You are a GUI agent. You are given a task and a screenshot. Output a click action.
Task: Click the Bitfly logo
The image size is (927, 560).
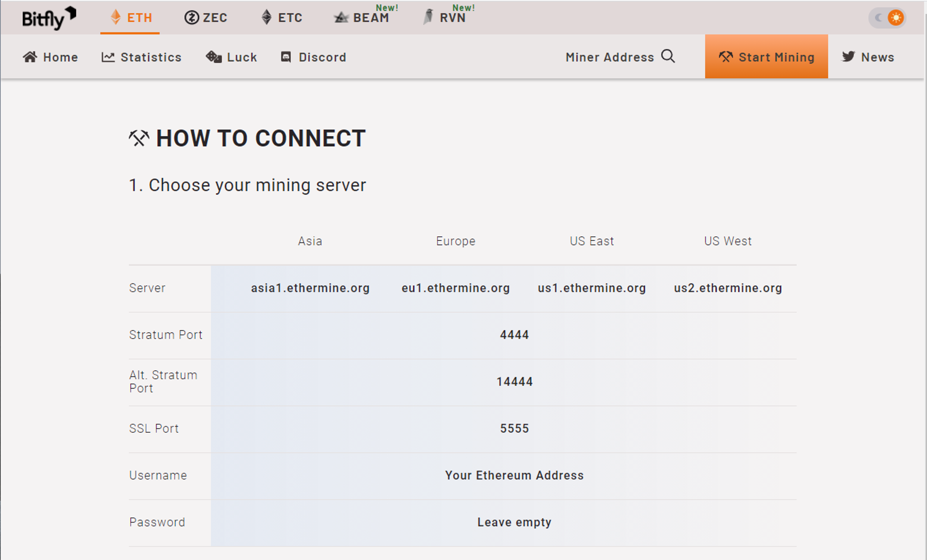[x=49, y=18]
